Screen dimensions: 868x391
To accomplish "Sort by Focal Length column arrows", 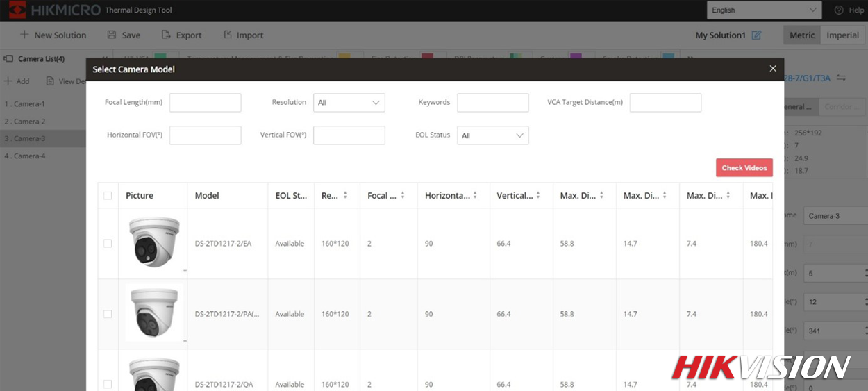I will (x=403, y=196).
